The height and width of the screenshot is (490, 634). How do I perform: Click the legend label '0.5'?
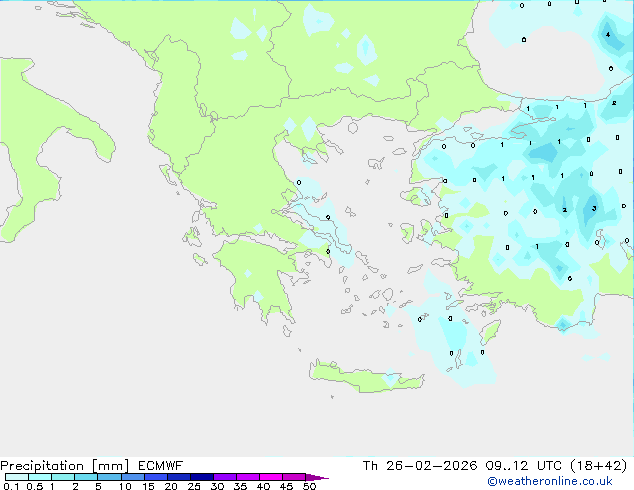(x=35, y=486)
